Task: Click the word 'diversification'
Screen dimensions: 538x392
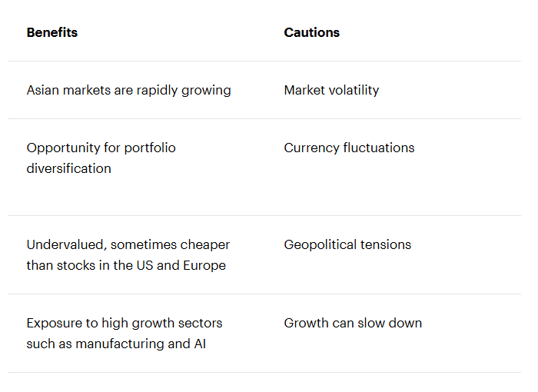Action: tap(69, 168)
